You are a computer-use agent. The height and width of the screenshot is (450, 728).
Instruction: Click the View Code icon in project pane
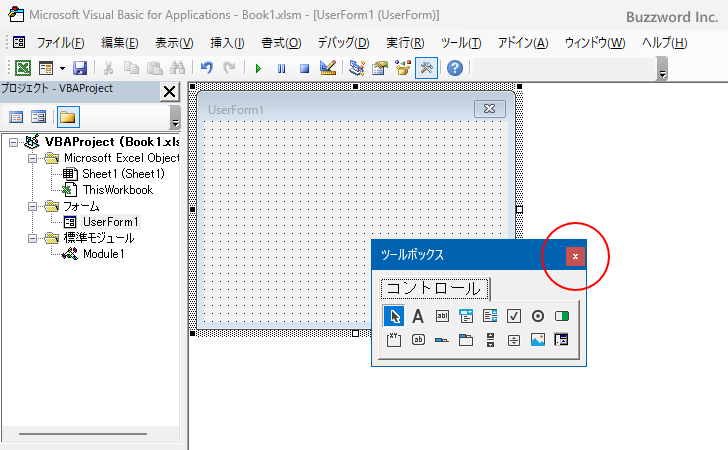click(x=16, y=117)
